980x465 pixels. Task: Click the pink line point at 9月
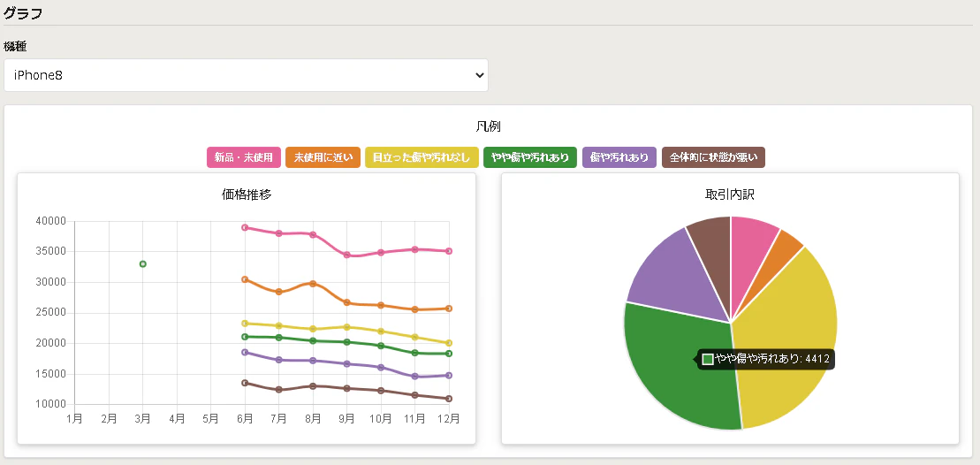(x=347, y=255)
